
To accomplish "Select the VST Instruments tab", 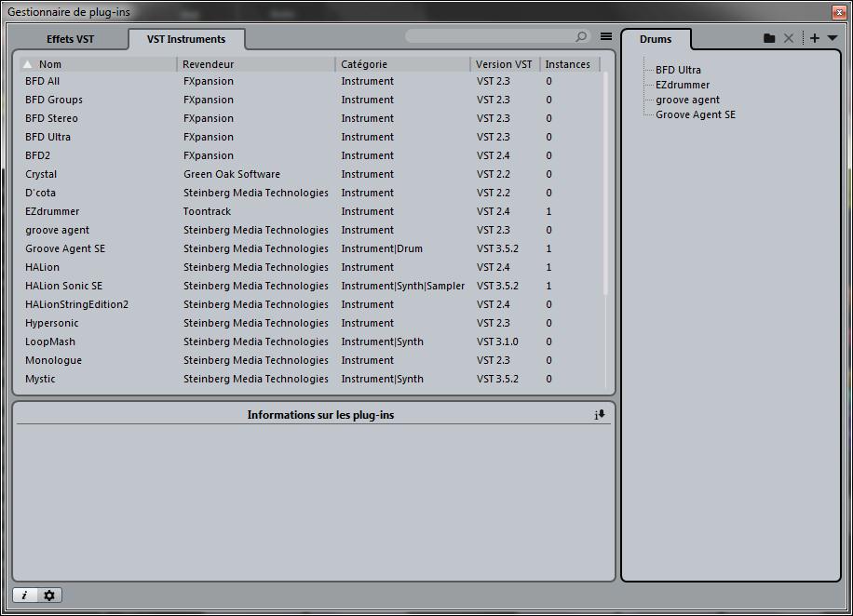I will pos(186,39).
